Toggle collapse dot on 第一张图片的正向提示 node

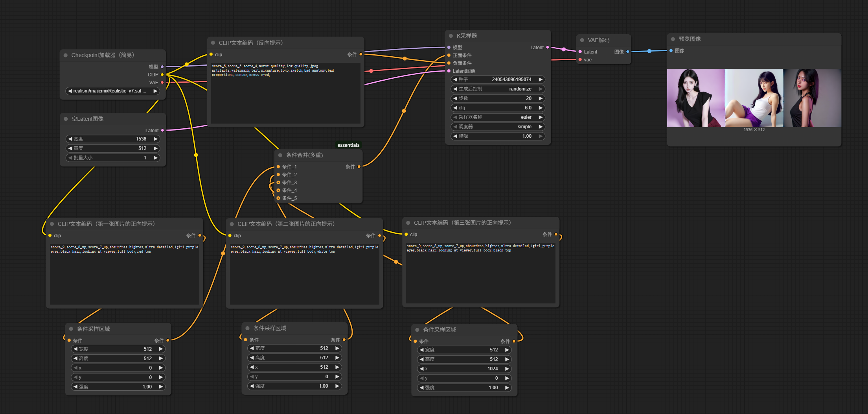[52, 224]
